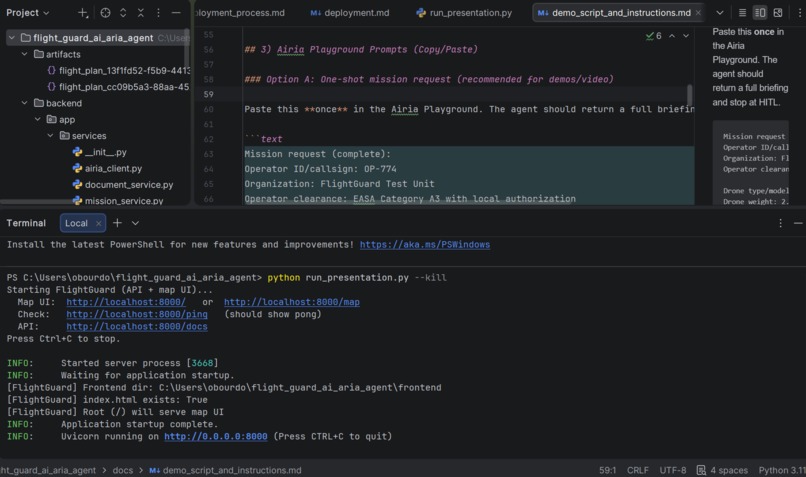
Task: Collapse the backend folder
Action: pos(24,103)
